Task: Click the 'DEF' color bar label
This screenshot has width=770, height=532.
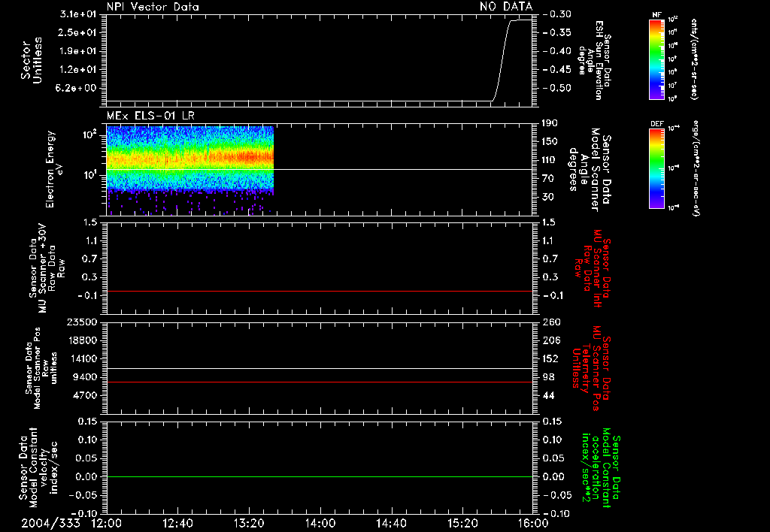Action: (x=656, y=124)
